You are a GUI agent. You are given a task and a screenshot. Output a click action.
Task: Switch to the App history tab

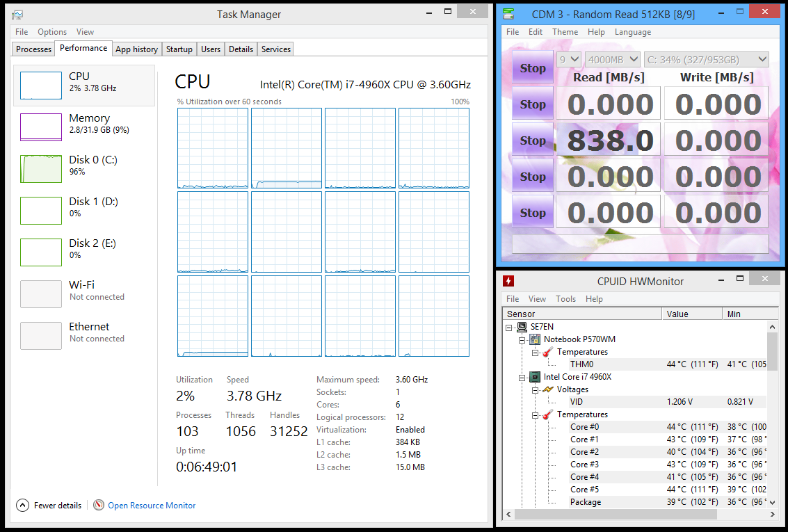[137, 49]
